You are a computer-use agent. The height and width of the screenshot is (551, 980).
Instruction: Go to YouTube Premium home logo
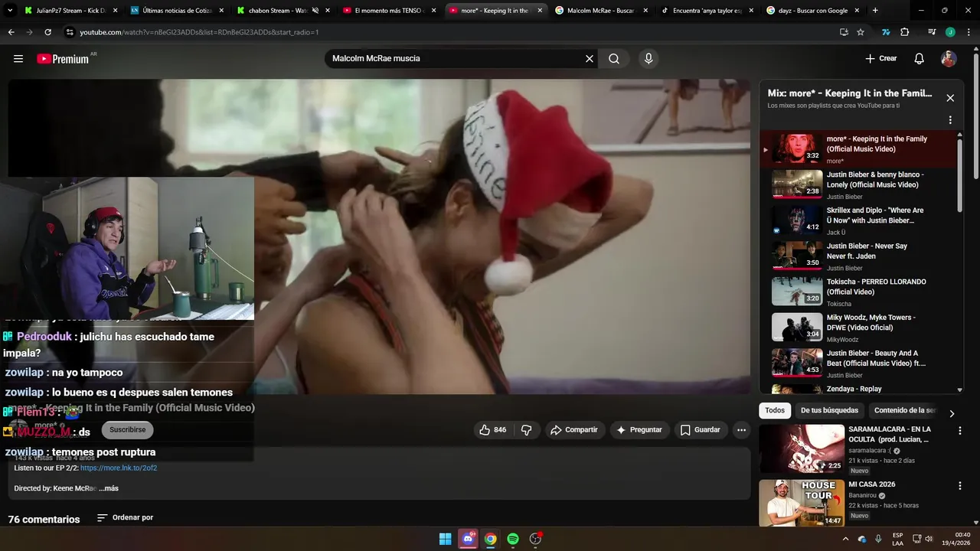point(63,59)
